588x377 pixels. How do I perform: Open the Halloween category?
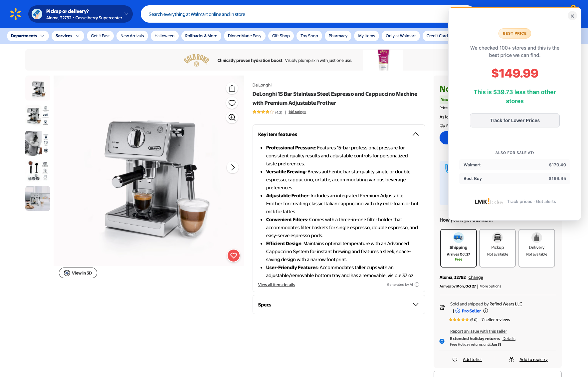[x=164, y=36]
